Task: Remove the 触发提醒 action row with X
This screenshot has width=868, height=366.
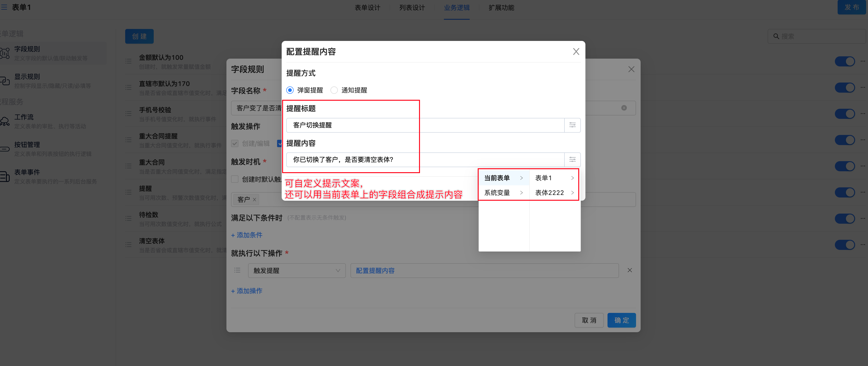Action: click(x=629, y=270)
